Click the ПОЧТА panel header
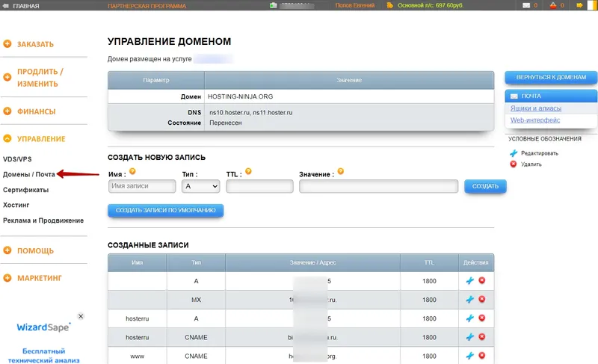Image resolution: width=598 pixels, height=364 pixels. 551,96
